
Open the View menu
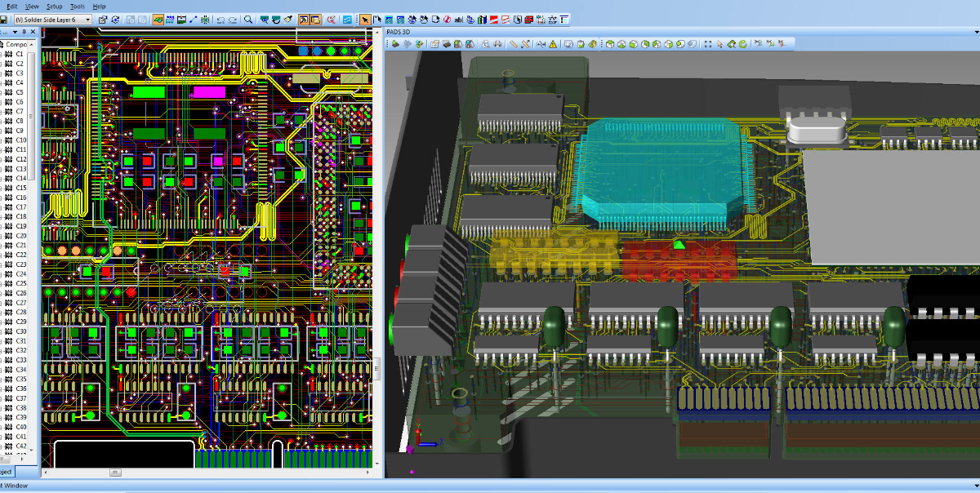(32, 6)
